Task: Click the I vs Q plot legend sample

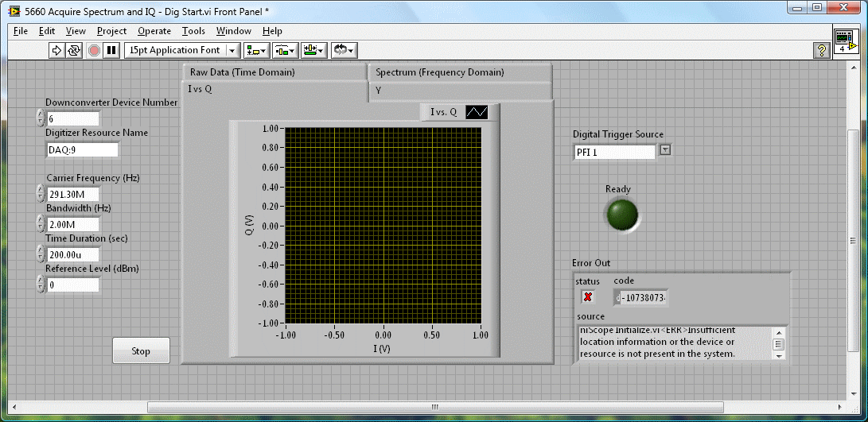Action: click(477, 112)
